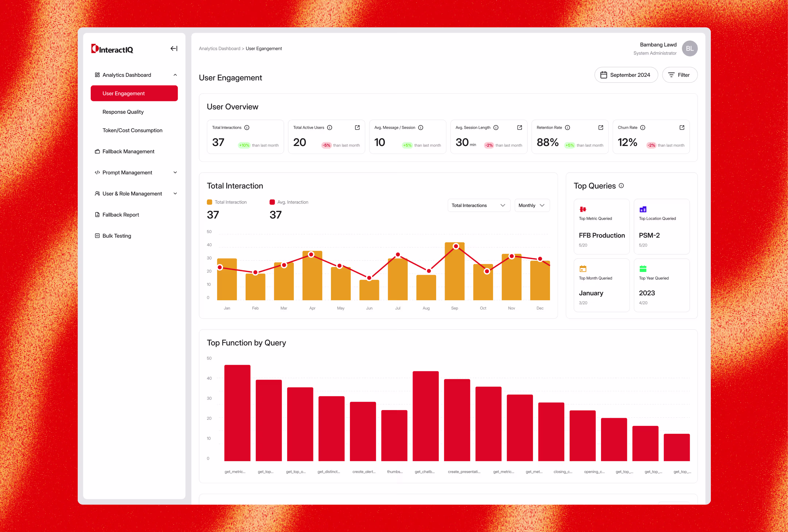Open Churn Rate external link icon
This screenshot has height=532, width=788.
[681, 127]
